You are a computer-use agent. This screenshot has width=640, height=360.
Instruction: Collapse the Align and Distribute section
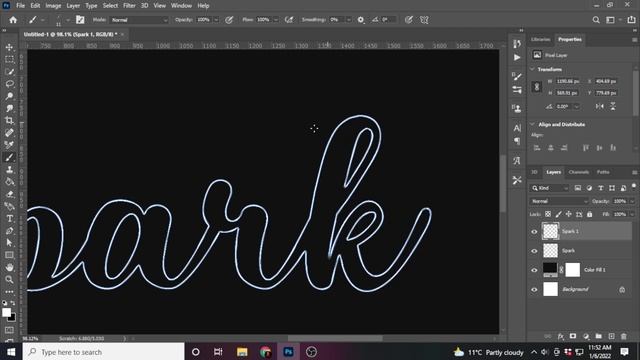click(x=532, y=124)
